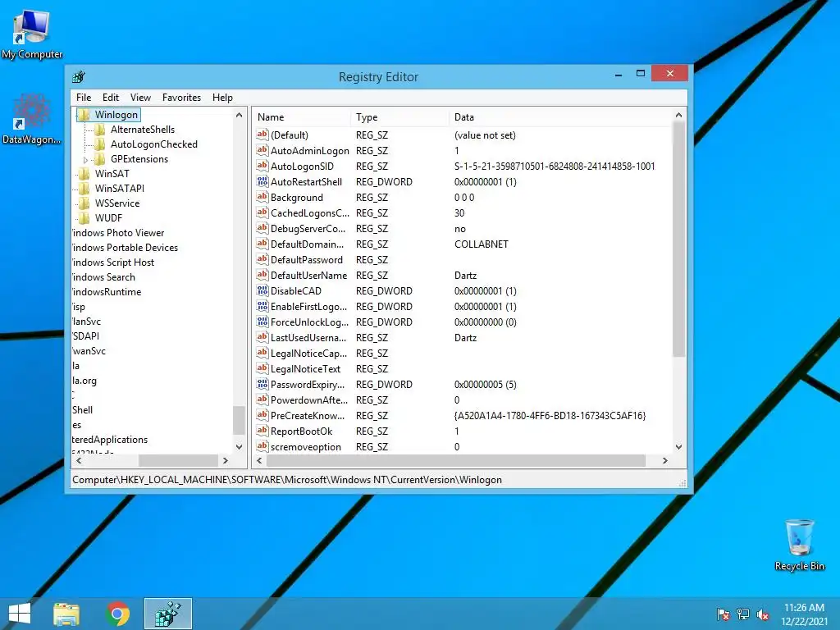Click the values pane scroll down arrow
Image resolution: width=840 pixels, height=630 pixels.
pyautogui.click(x=678, y=447)
